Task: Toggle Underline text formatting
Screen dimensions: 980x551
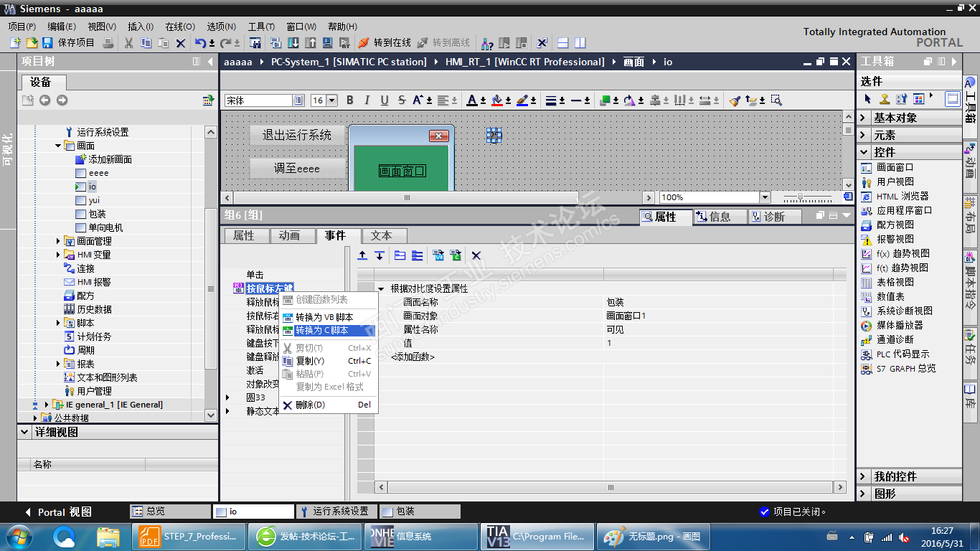Action: click(385, 100)
